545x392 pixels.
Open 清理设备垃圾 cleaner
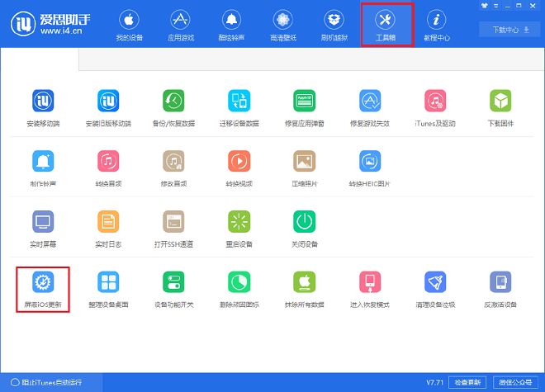[435, 283]
